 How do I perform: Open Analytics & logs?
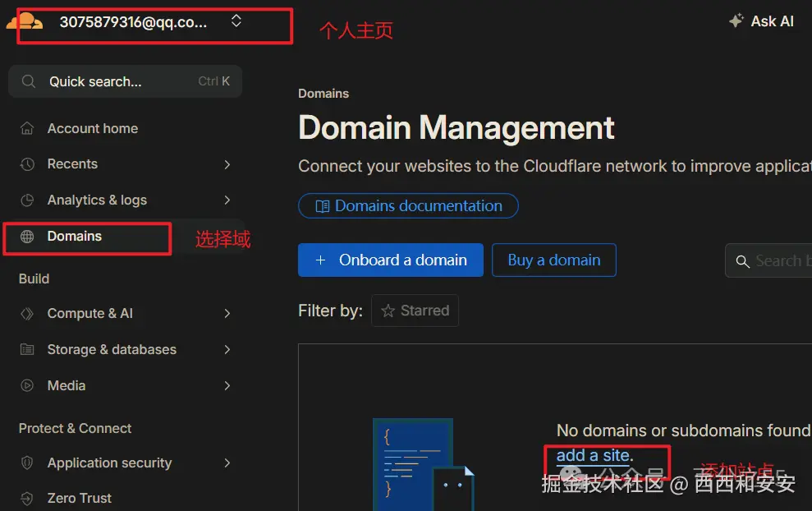(x=97, y=200)
